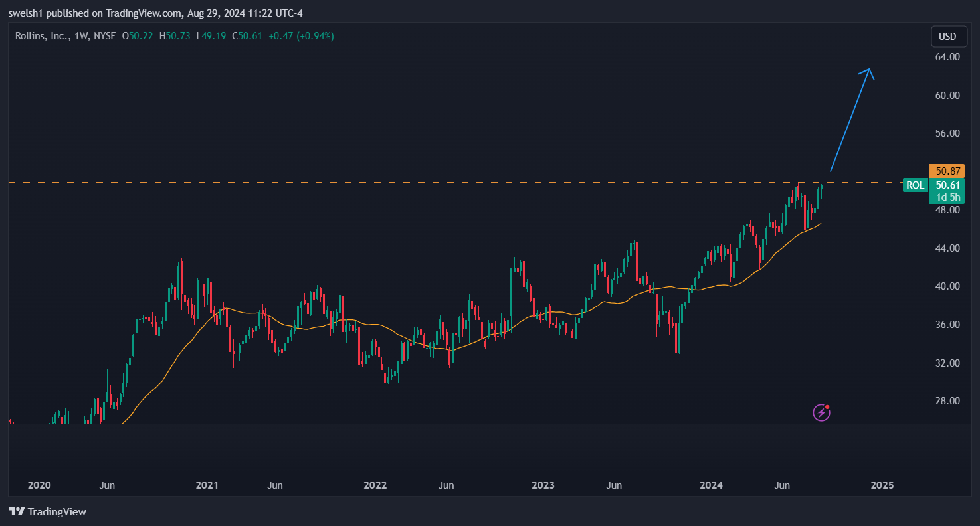Click the low value L49.19

211,36
